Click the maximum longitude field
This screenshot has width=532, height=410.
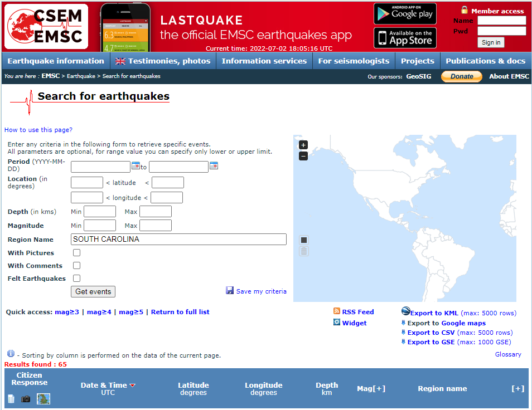pyautogui.click(x=167, y=198)
